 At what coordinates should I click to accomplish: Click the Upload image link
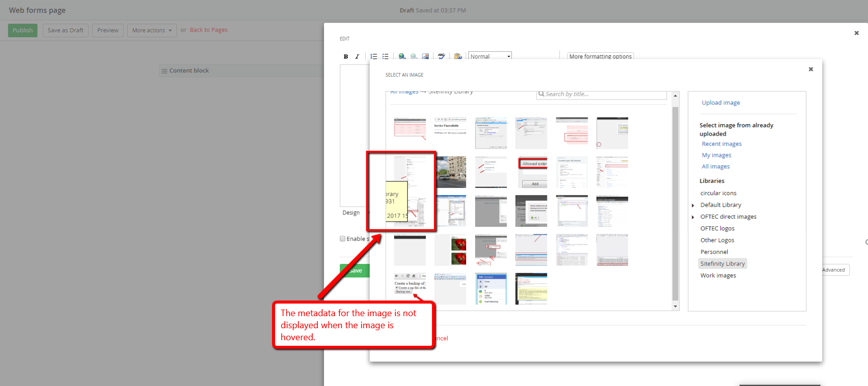[x=721, y=103]
